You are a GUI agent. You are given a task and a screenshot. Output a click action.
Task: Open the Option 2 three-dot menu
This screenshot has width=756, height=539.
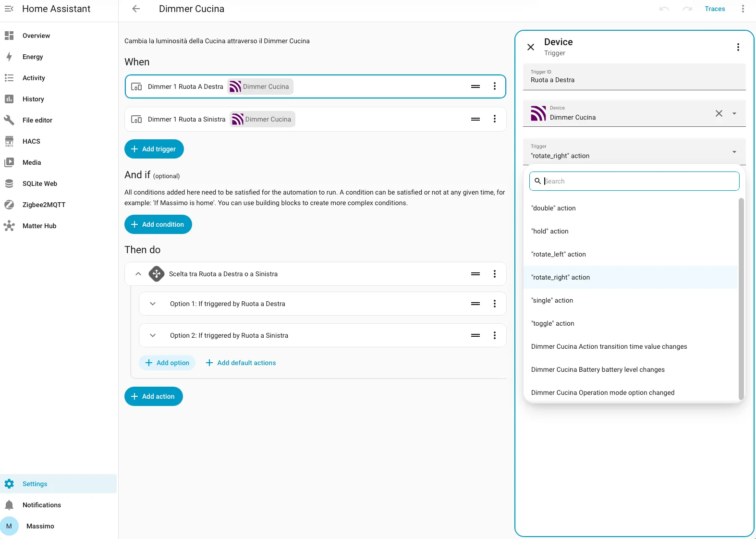click(x=495, y=335)
